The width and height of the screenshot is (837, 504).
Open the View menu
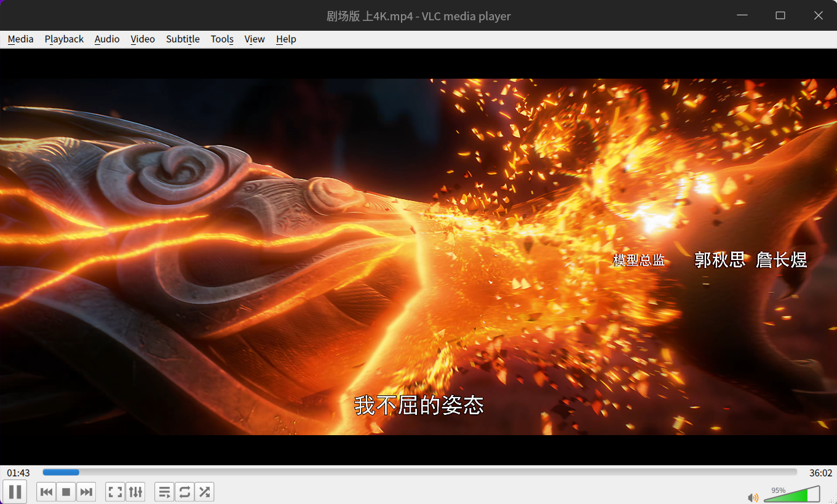255,39
